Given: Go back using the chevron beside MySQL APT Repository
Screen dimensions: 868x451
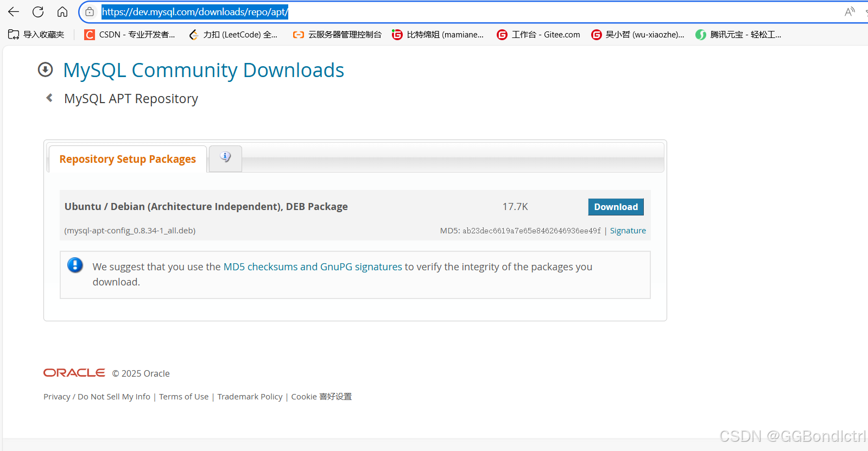Looking at the screenshot, I should pyautogui.click(x=49, y=98).
